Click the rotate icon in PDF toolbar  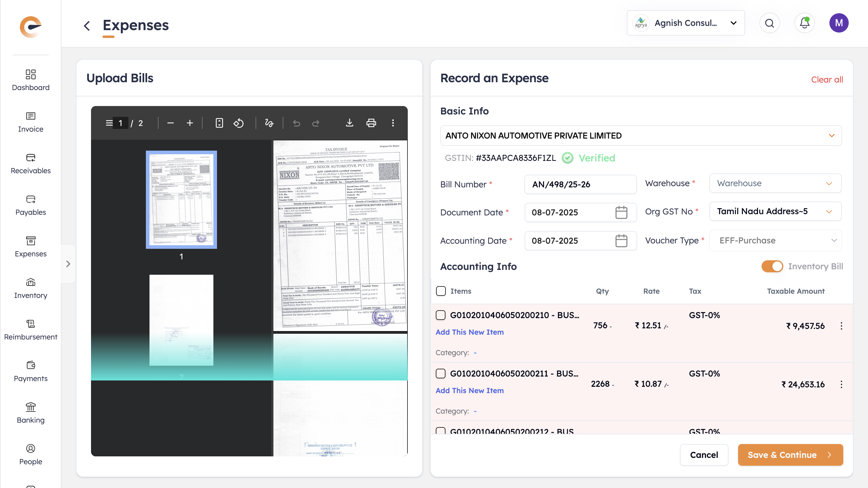pyautogui.click(x=238, y=123)
